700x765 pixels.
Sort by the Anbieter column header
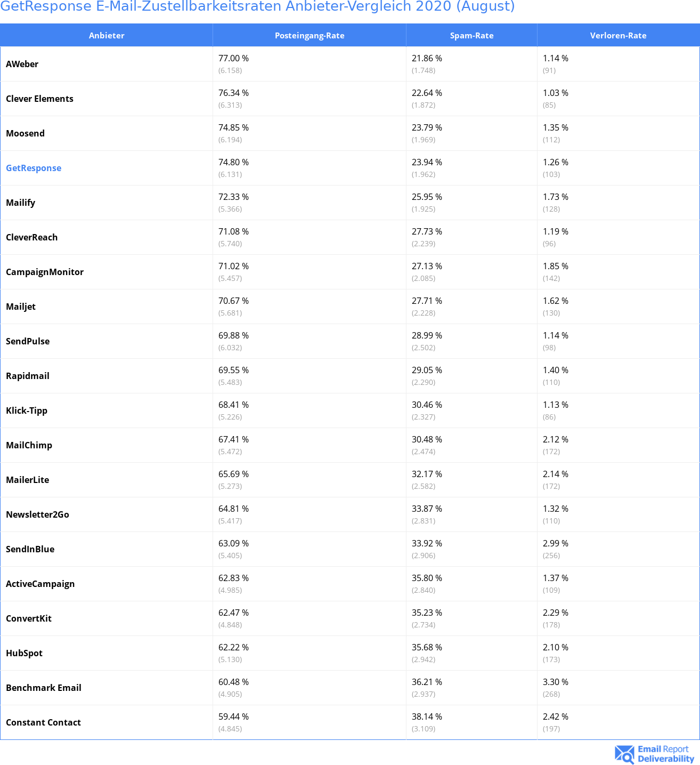[107, 35]
